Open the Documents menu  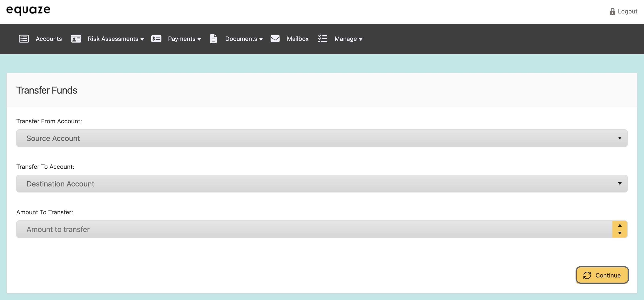(244, 39)
